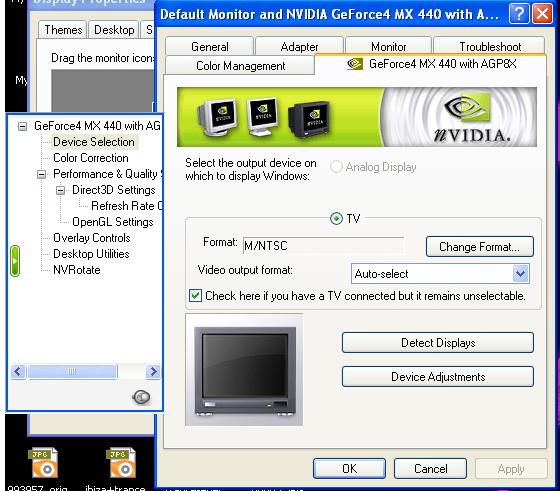Open the Video output format dropdown
Screen dimensions: 560x491
click(x=521, y=274)
